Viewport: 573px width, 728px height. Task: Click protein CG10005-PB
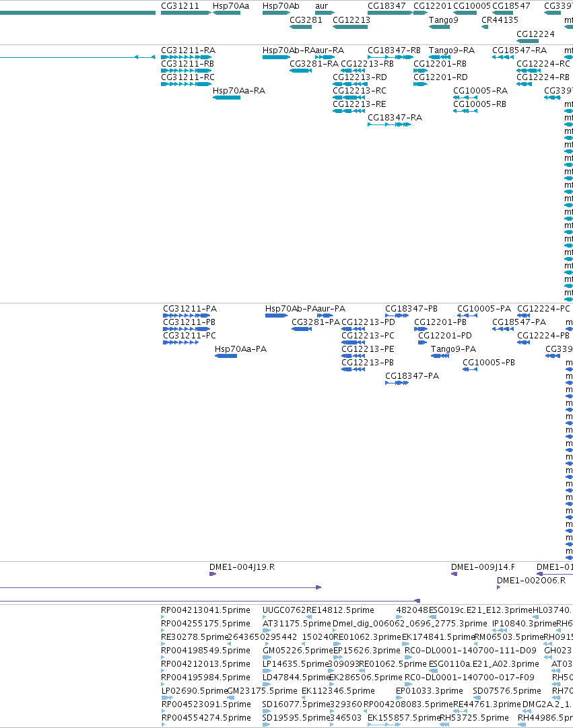(489, 363)
